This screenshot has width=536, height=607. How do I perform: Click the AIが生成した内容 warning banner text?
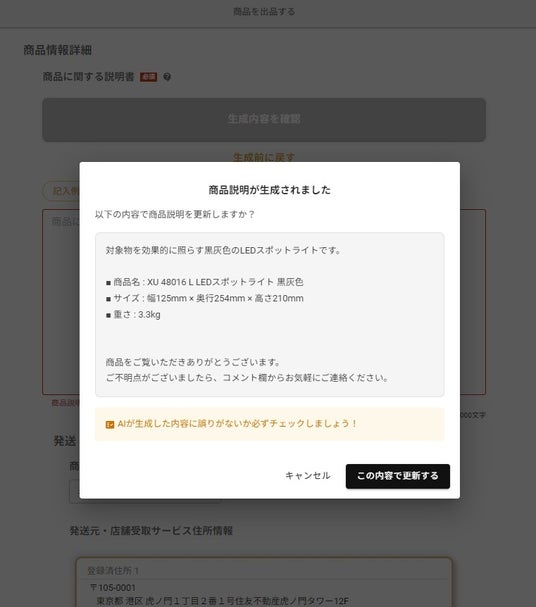[x=237, y=424]
